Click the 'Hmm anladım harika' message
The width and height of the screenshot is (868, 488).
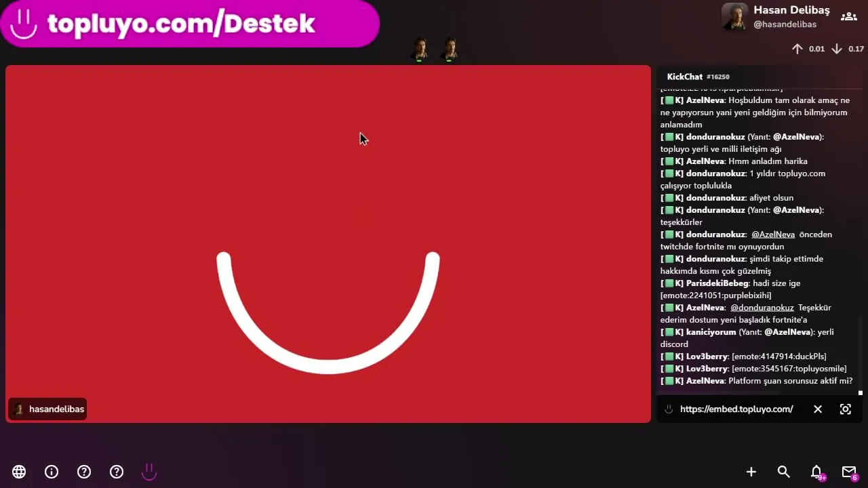coord(768,161)
